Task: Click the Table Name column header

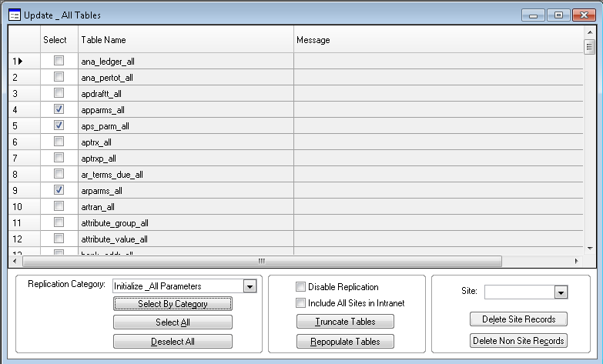Action: tap(185, 40)
